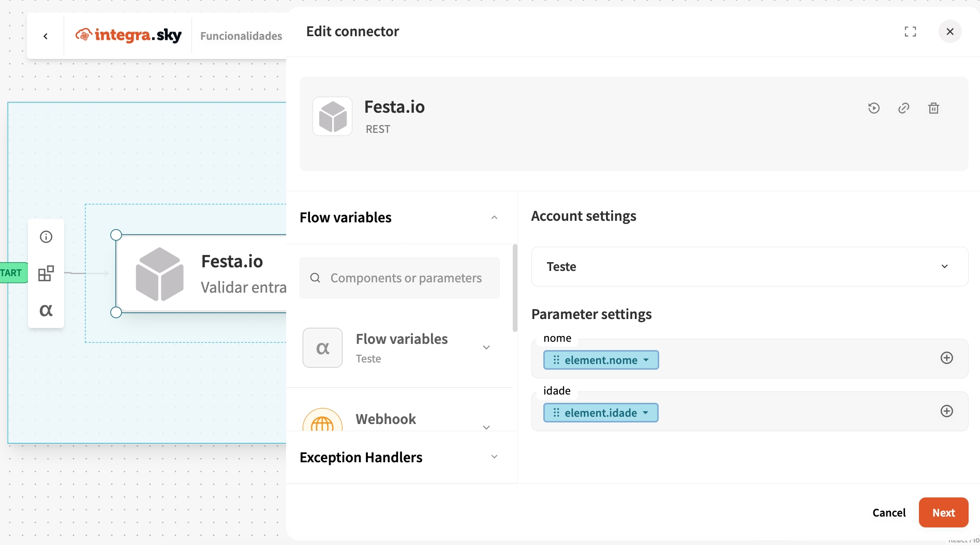
Task: Collapse the Flow variables section header
Action: (x=494, y=218)
